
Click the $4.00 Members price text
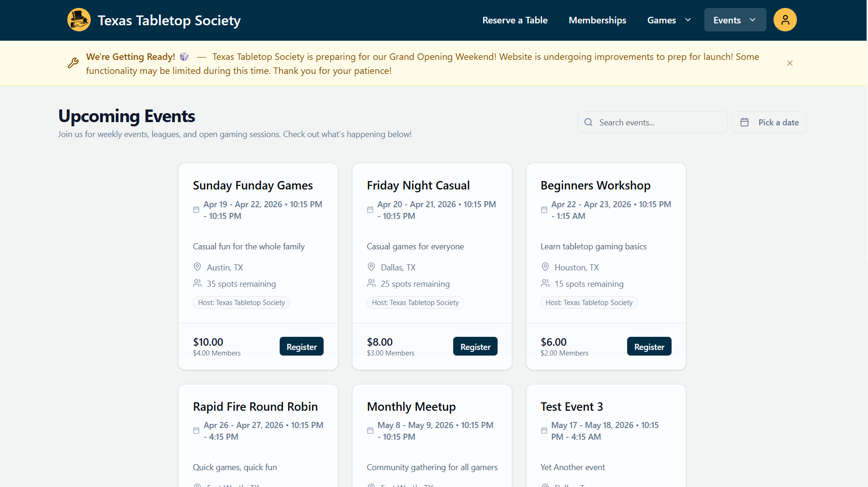217,353
